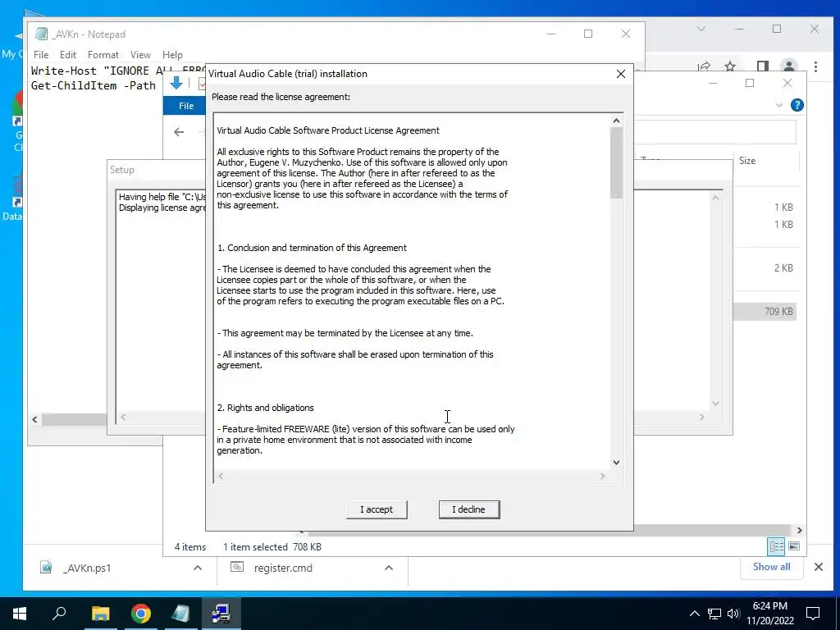Switch to Chrome from taskbar

141,614
